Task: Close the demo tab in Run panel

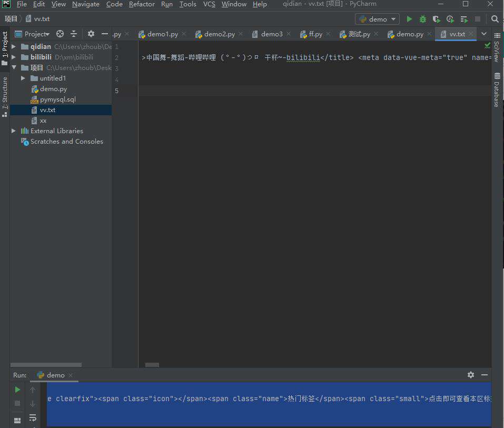Action: (x=71, y=375)
